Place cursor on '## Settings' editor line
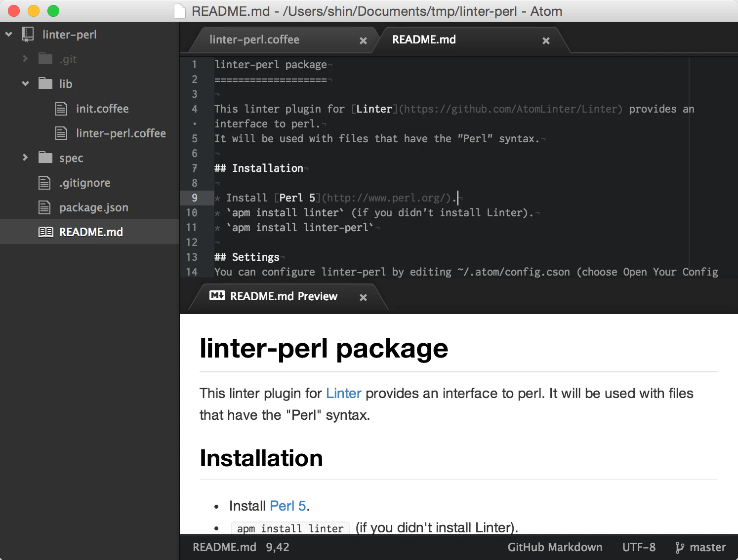Screen dimensions: 738x560 (x=247, y=257)
